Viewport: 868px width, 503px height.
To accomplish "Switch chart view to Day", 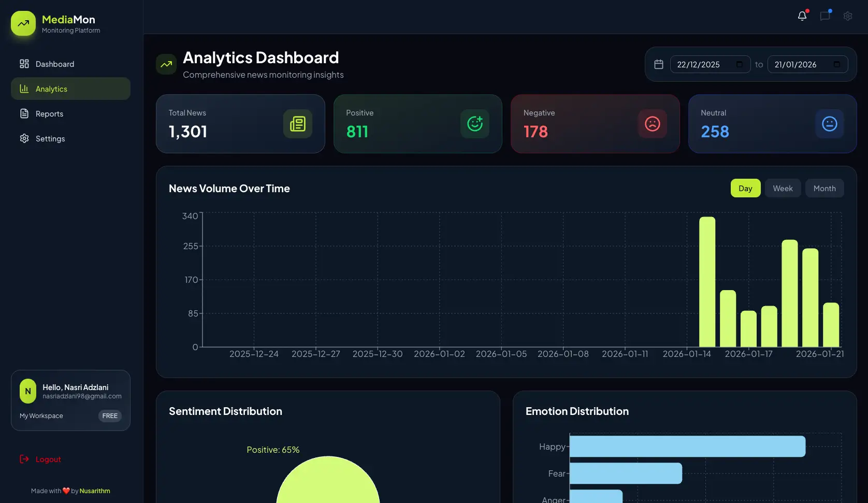I will [745, 188].
